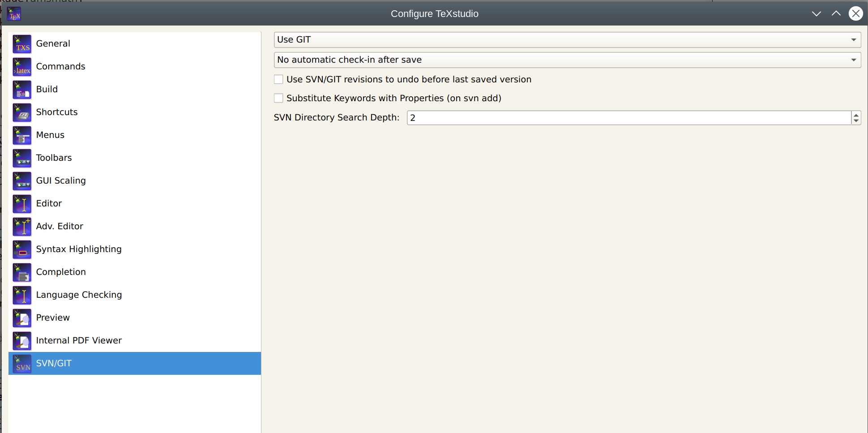Click the Menus sidebar icon
Image resolution: width=868 pixels, height=433 pixels.
click(x=22, y=135)
